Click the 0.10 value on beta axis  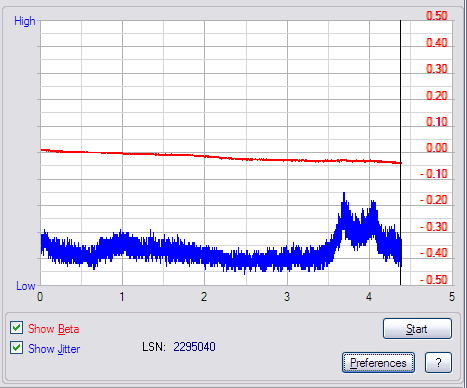437,122
